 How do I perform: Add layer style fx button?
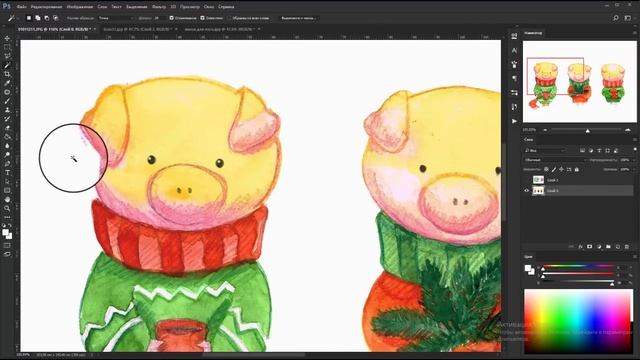click(x=580, y=247)
